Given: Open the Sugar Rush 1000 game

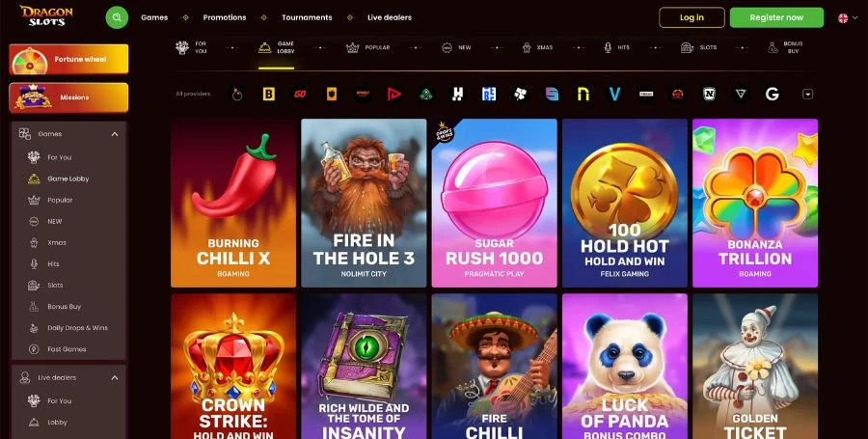Looking at the screenshot, I should [x=495, y=204].
